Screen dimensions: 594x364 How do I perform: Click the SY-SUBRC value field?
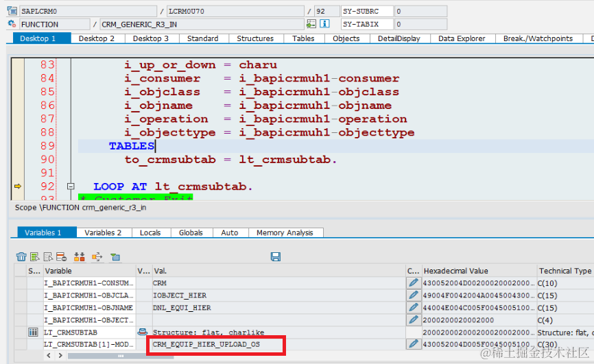pyautogui.click(x=420, y=11)
